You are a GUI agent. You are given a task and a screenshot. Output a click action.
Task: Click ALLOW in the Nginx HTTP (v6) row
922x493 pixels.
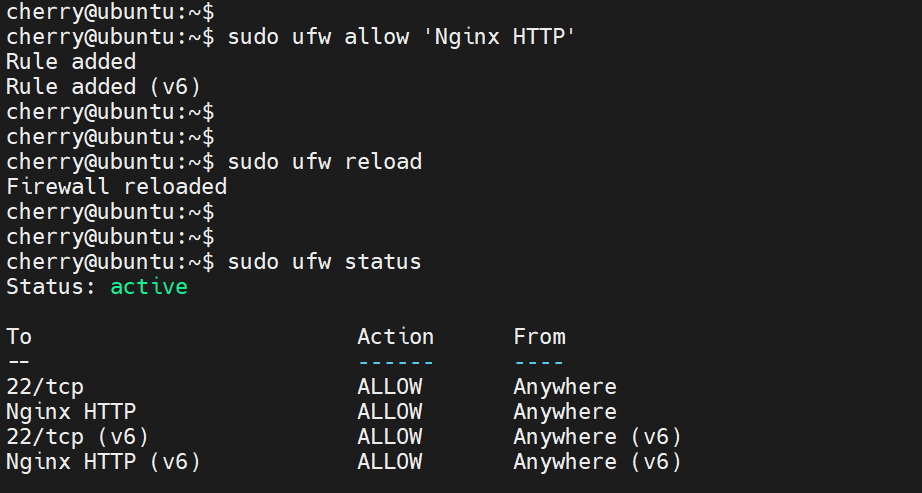[389, 462]
